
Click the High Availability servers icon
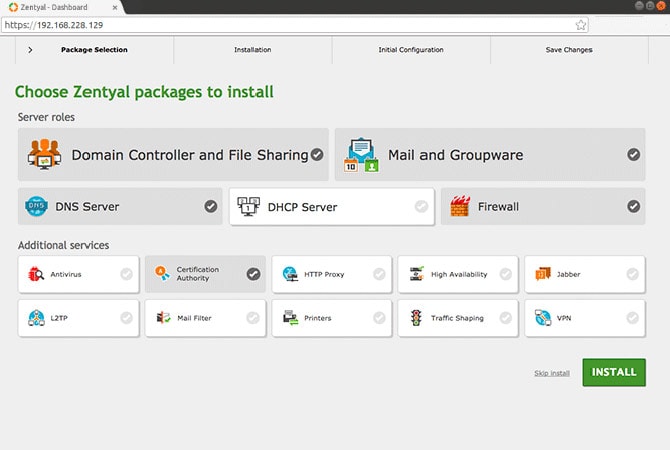tap(417, 274)
